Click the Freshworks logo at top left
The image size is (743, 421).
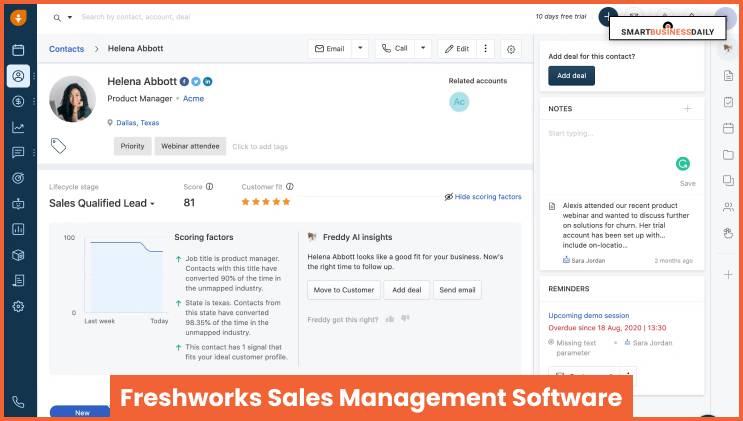tap(18, 18)
